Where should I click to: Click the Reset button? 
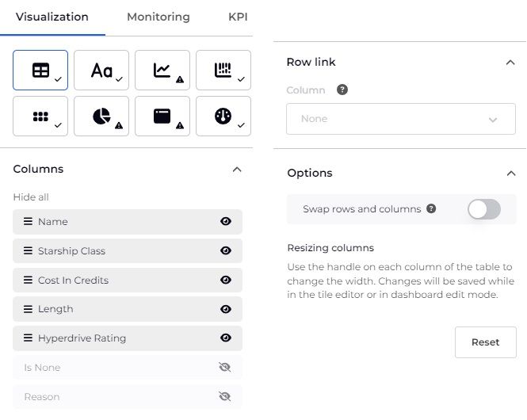pyautogui.click(x=486, y=342)
